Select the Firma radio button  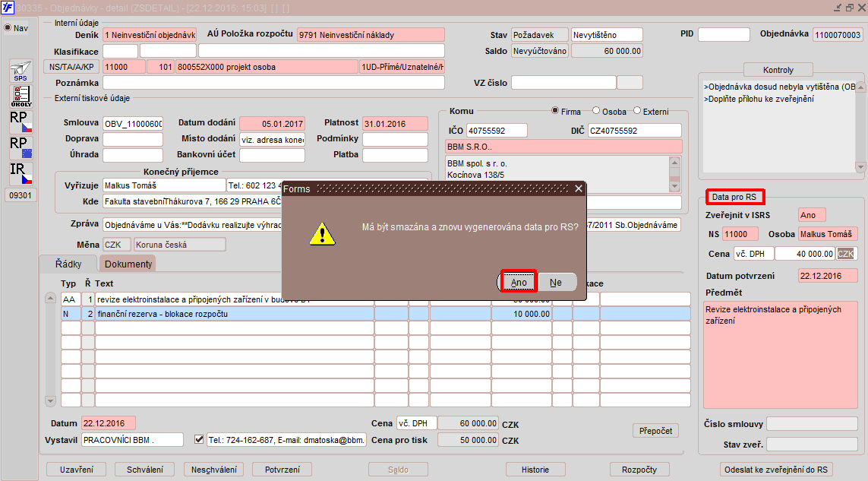[x=554, y=111]
